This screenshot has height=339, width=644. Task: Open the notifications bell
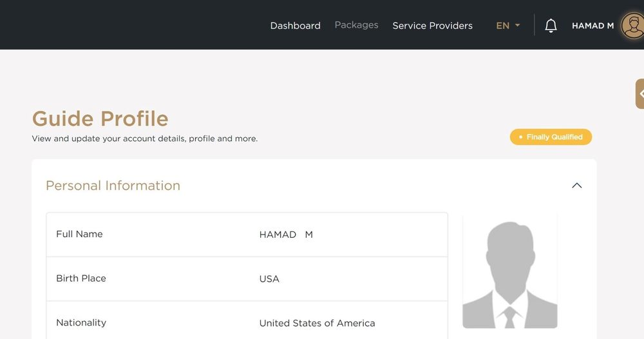[551, 26]
